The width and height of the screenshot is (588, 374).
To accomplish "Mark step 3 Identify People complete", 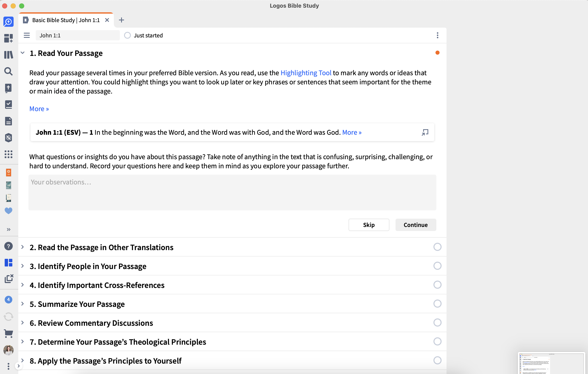I will click(437, 266).
